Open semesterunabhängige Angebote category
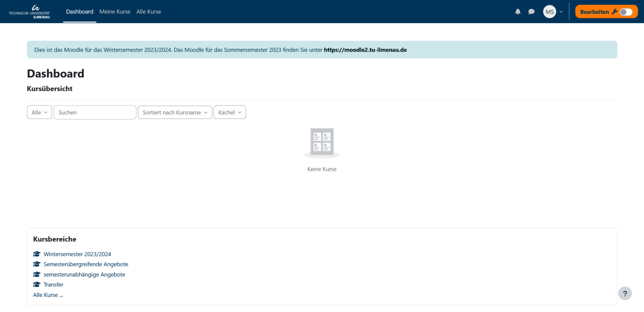 pyautogui.click(x=84, y=274)
